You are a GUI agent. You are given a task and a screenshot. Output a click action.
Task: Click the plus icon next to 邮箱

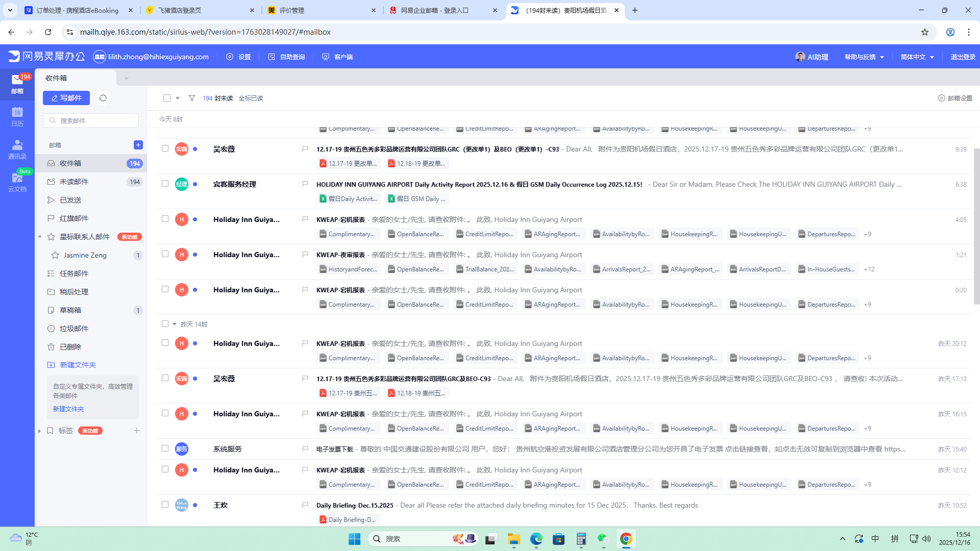tap(138, 145)
